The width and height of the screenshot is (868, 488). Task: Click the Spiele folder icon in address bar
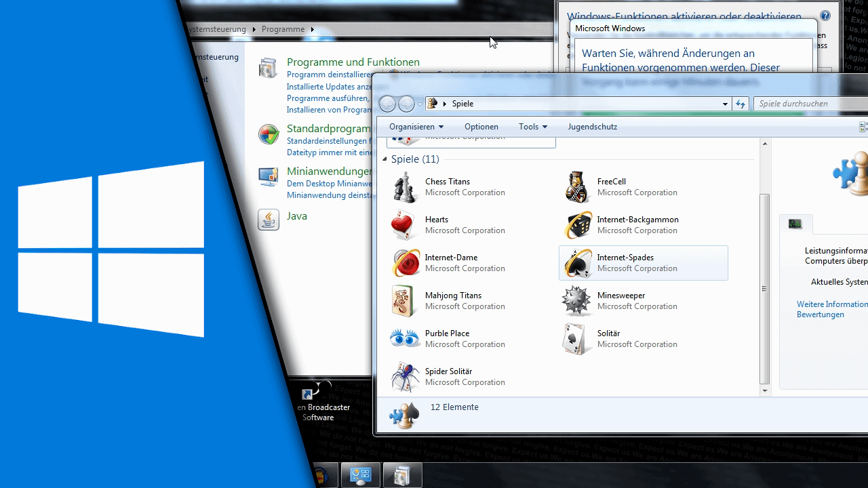pyautogui.click(x=431, y=104)
